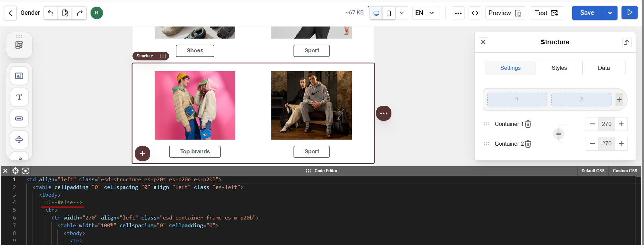This screenshot has width=644, height=245.
Task: Delete Container 2 trash icon
Action: 528,144
